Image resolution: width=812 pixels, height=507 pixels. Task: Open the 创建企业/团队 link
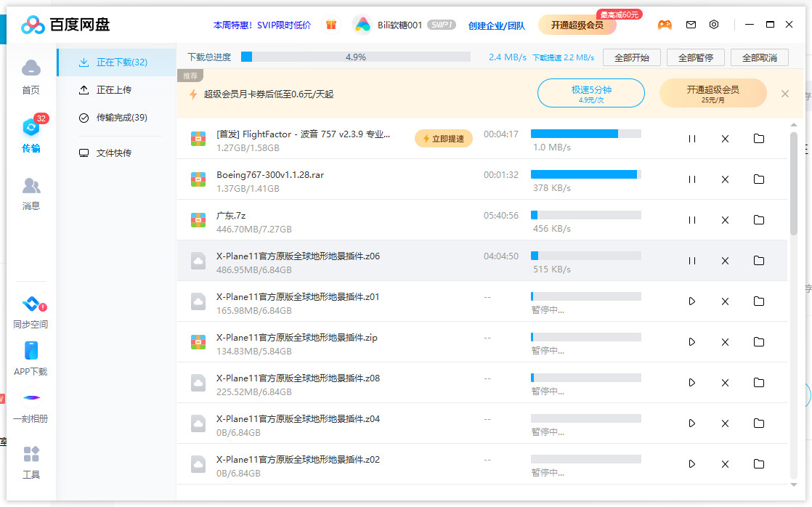click(497, 25)
